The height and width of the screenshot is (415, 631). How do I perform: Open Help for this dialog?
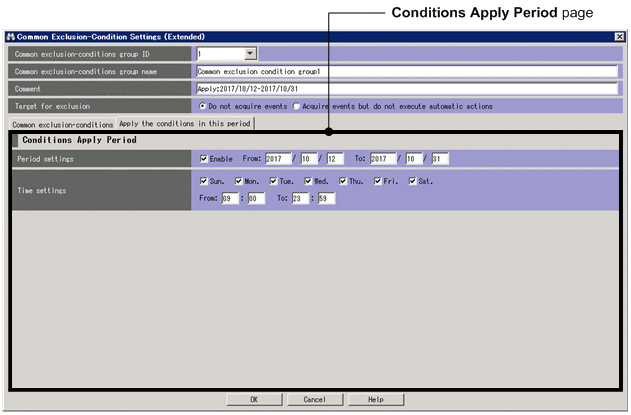(x=376, y=399)
